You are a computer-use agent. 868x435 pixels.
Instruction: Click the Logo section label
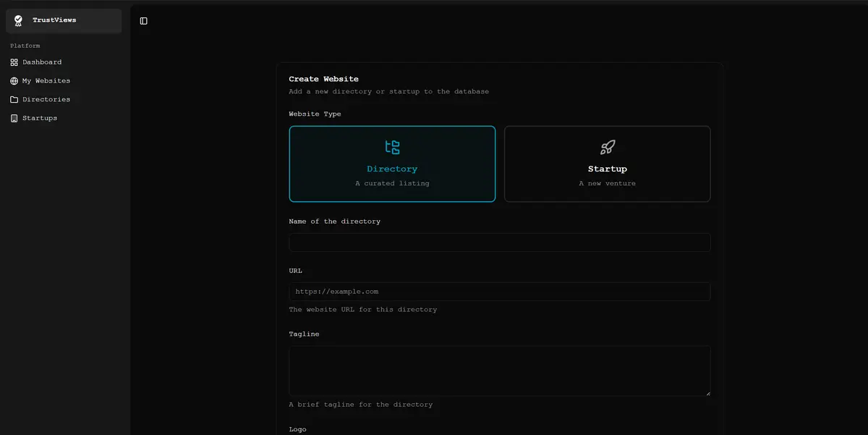pos(297,428)
